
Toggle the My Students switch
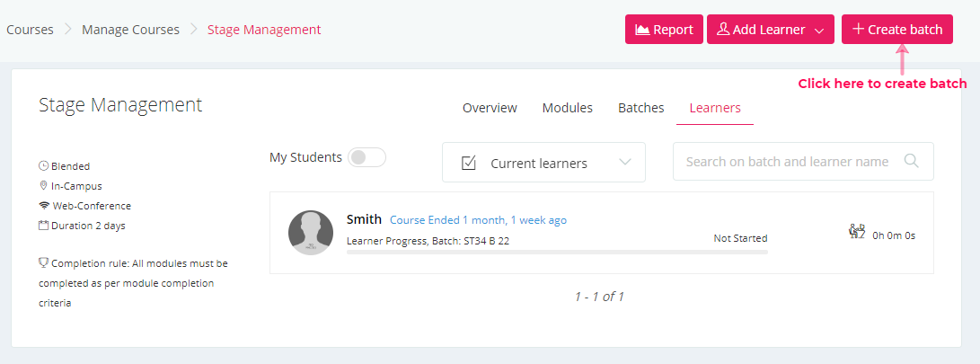pos(366,157)
